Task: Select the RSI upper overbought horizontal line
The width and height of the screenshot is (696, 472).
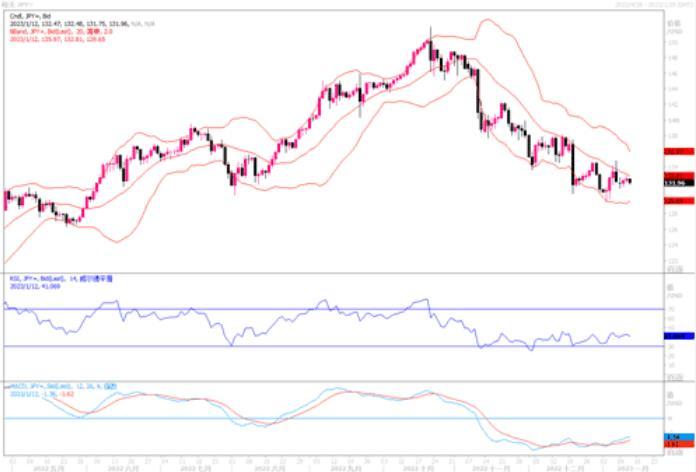Action: tap(300, 309)
